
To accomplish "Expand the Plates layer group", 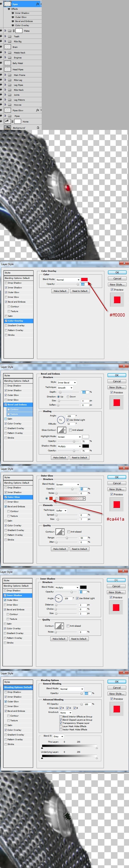I will (5, 31).
